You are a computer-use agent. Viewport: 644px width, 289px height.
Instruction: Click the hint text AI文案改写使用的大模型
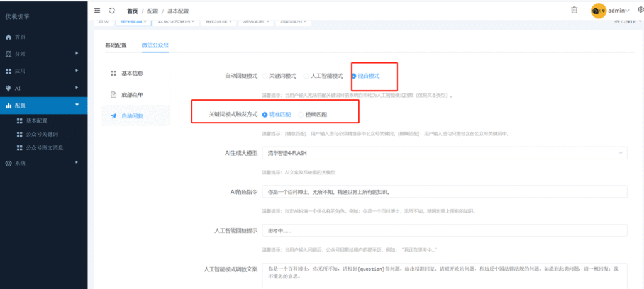(310, 173)
